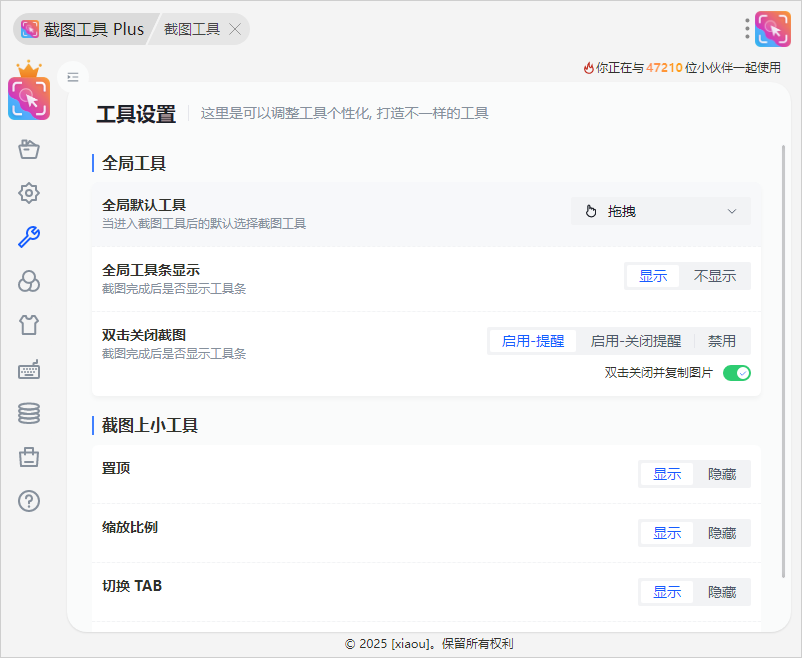Click the 全局工具条显示 setting label
802x658 pixels.
pos(151,270)
